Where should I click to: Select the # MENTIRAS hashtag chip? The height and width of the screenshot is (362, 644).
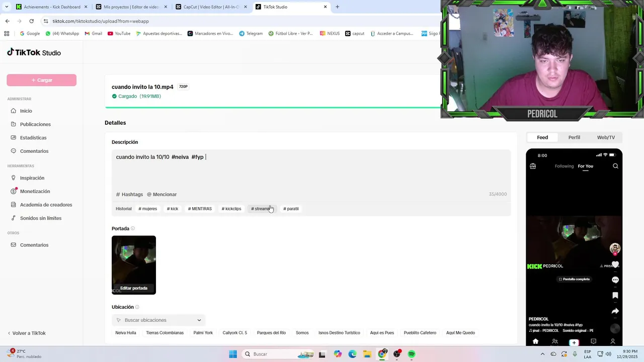[200, 209]
